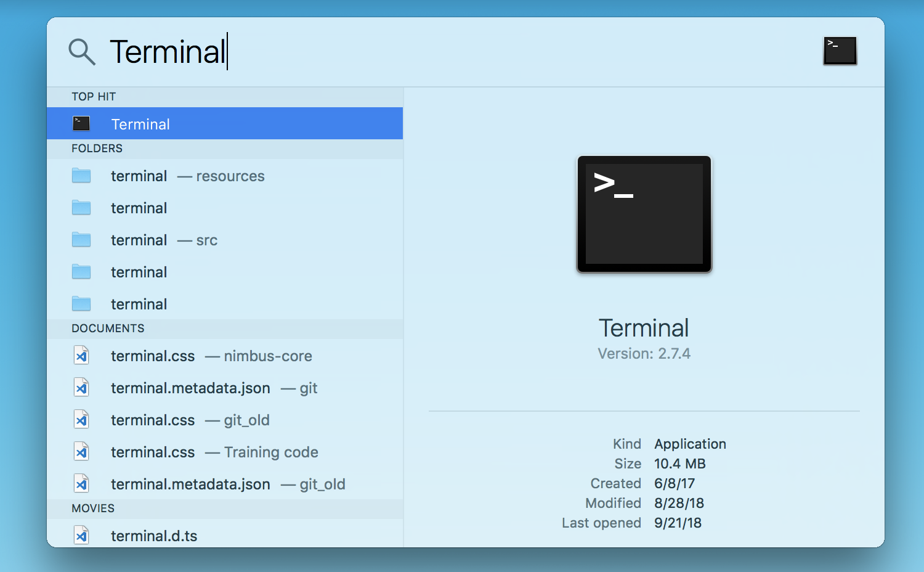Click the folder icon for terminal — src
This screenshot has height=572, width=924.
point(81,240)
